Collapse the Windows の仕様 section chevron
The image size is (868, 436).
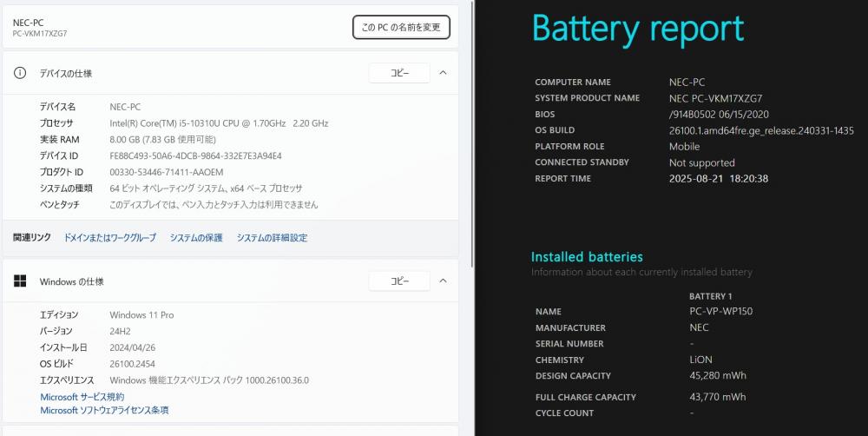pos(443,281)
